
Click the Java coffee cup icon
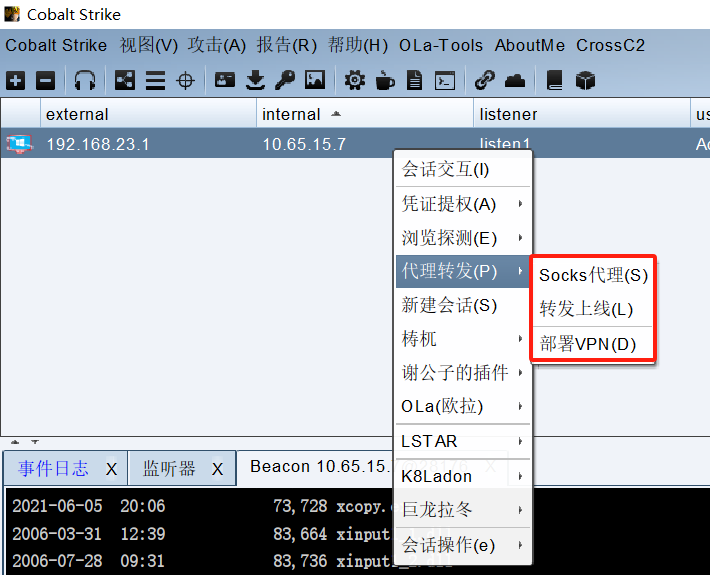click(x=385, y=81)
